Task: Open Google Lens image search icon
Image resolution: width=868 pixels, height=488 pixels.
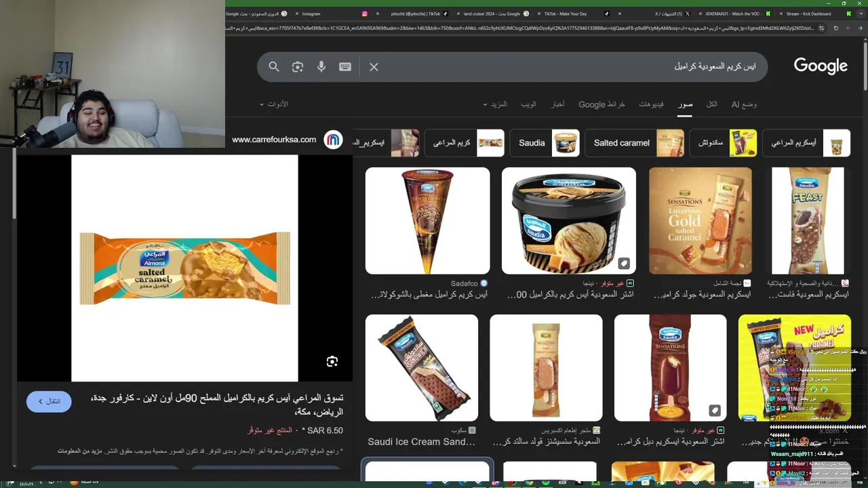Action: (x=298, y=66)
